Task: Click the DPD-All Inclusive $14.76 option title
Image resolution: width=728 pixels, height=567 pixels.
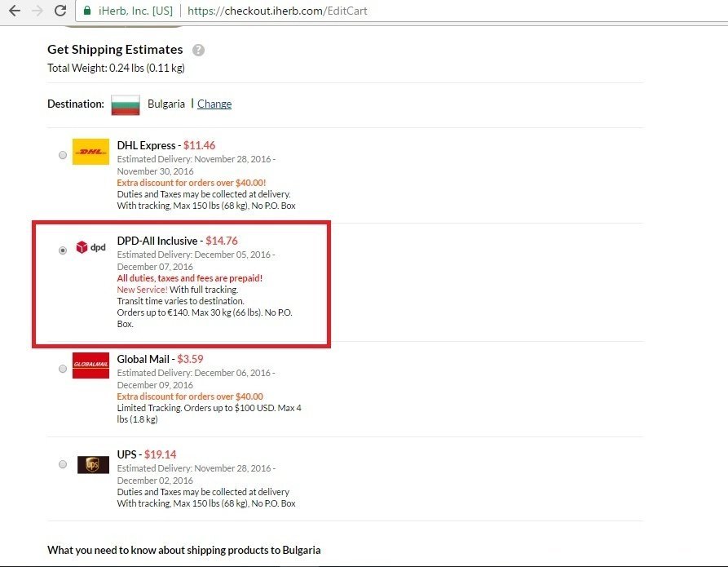Action: (177, 241)
